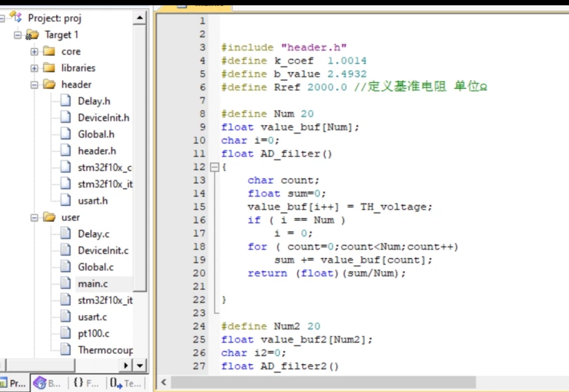Screen dimensions: 569x392
Task: Click the "header.h" include string
Action: [x=314, y=47]
